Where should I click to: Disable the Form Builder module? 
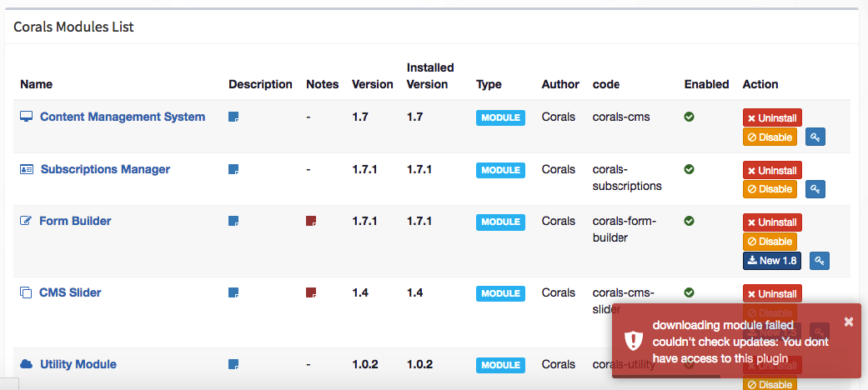click(x=770, y=242)
